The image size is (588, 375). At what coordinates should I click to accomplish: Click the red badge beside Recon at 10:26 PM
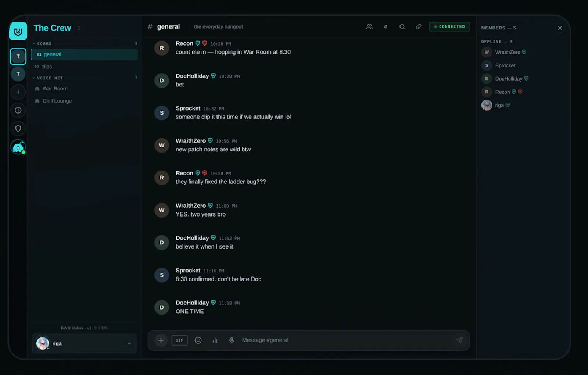click(205, 43)
